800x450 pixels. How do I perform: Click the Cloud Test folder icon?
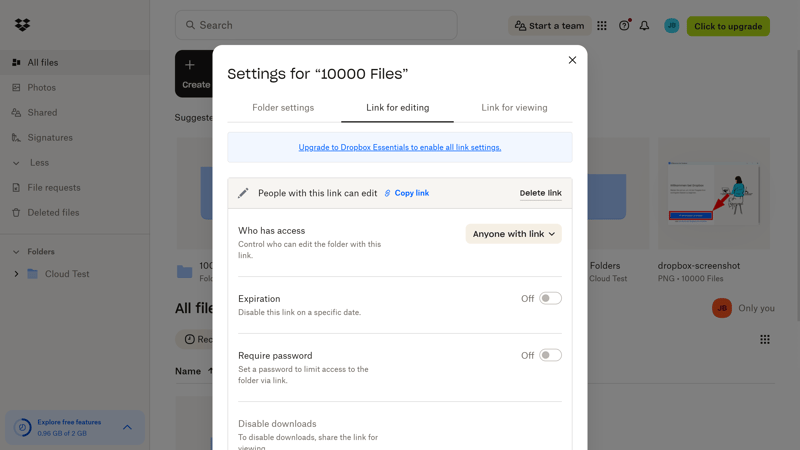[x=33, y=274]
